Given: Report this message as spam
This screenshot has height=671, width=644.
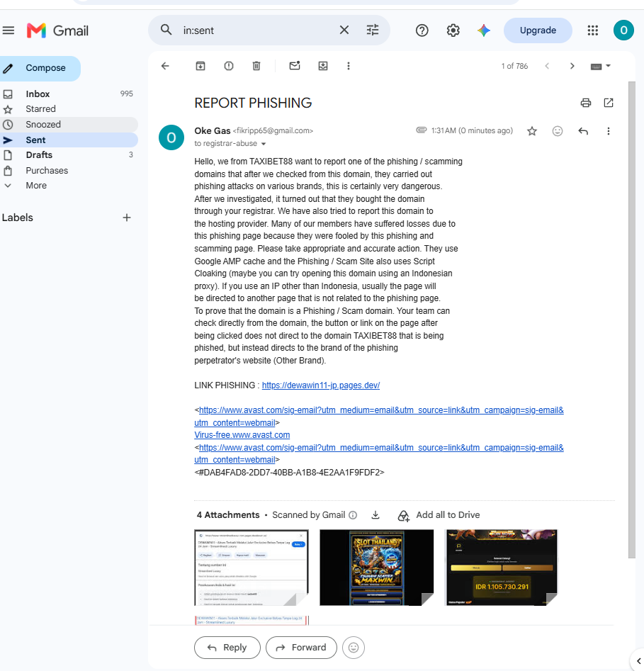Looking at the screenshot, I should (x=229, y=66).
